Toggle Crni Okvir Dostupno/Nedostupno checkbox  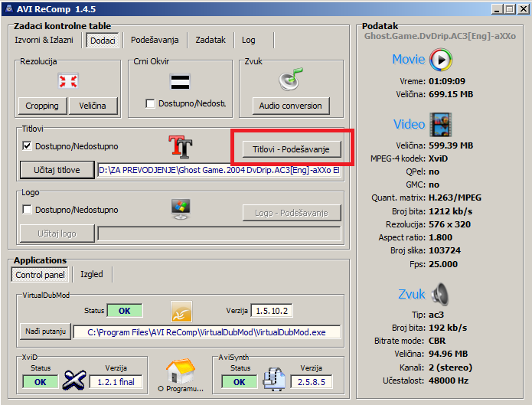pos(150,103)
